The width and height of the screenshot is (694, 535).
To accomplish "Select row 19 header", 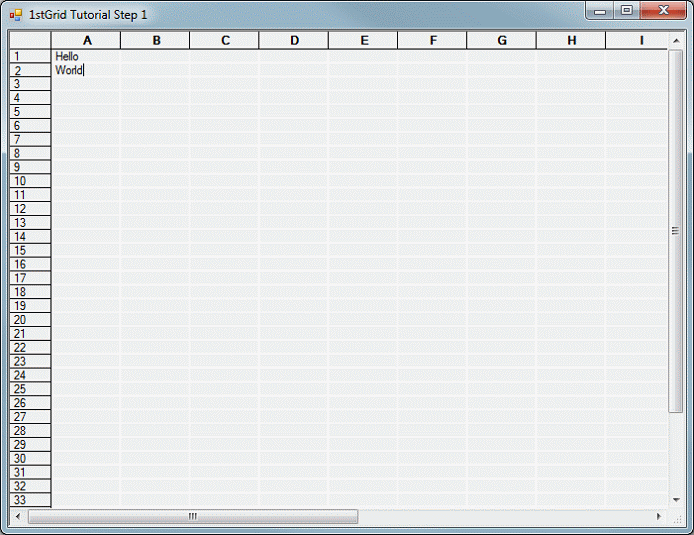I will (30, 306).
